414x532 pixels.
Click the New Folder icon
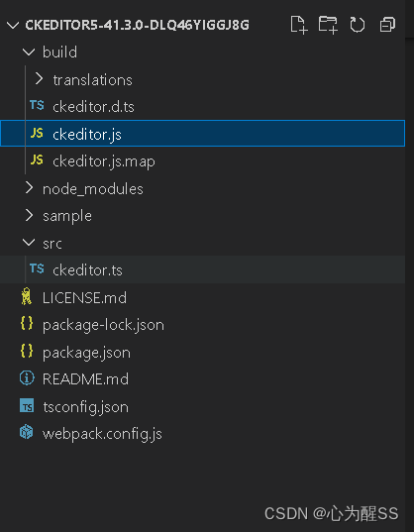(x=328, y=25)
